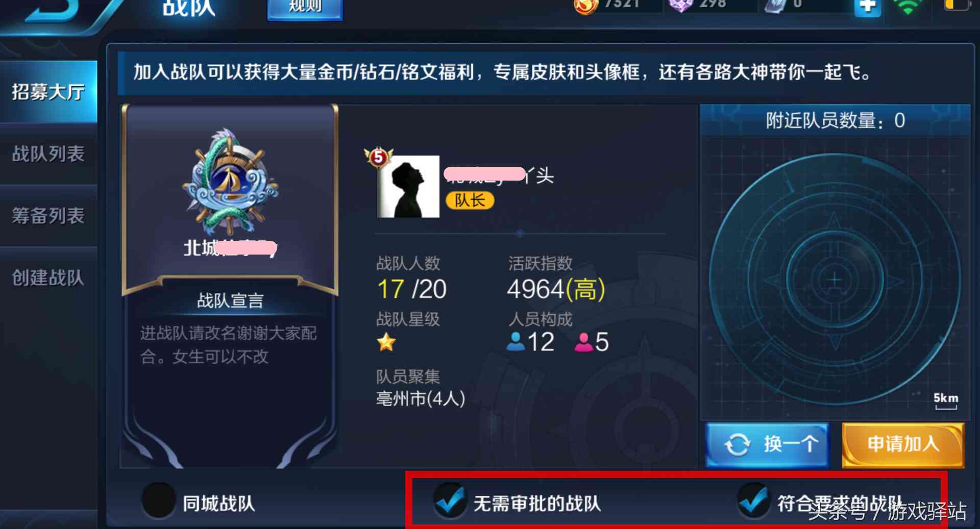Tap the 队长 captain badge
Image resolution: width=980 pixels, height=529 pixels.
point(470,200)
